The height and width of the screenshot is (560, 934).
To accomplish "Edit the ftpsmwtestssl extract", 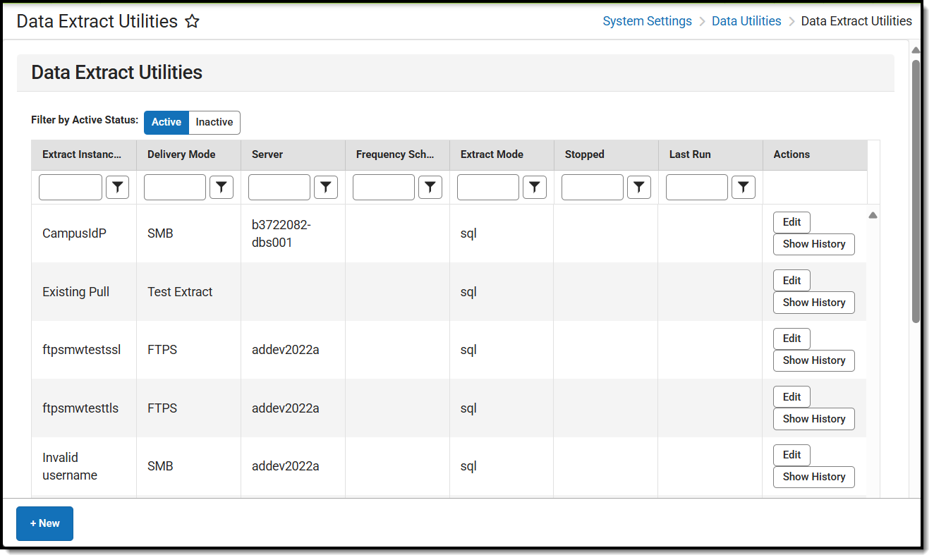I will click(791, 339).
